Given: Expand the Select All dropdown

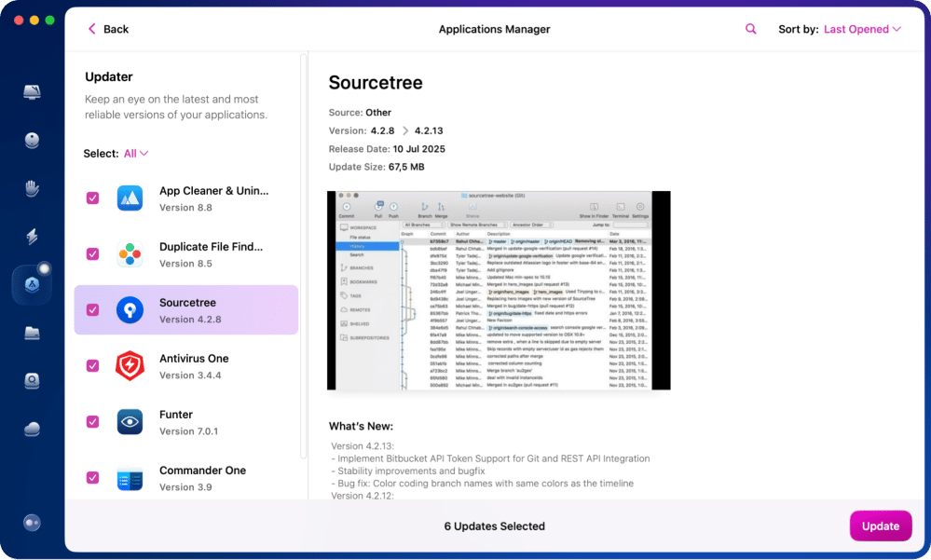Looking at the screenshot, I should [x=136, y=154].
